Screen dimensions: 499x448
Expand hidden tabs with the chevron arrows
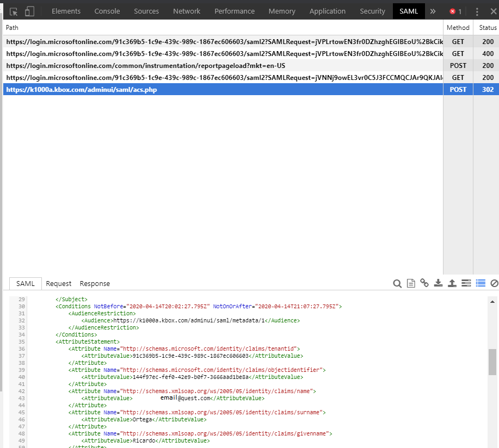pyautogui.click(x=433, y=11)
